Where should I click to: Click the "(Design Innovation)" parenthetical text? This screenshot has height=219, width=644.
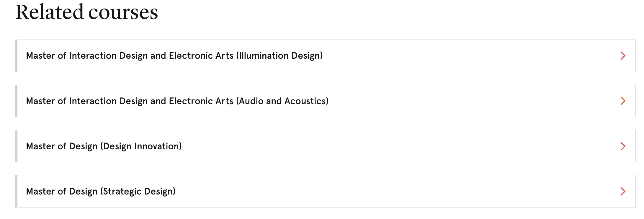pyautogui.click(x=141, y=146)
